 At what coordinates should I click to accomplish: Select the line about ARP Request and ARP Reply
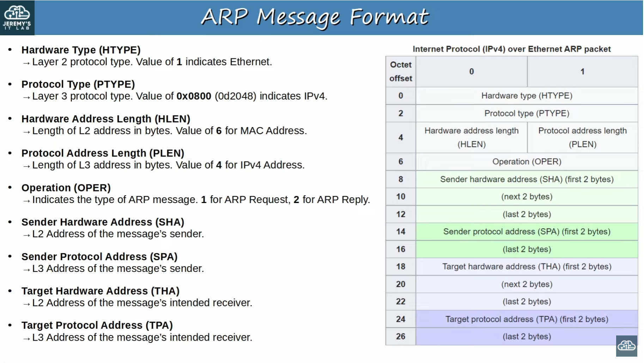(x=201, y=200)
